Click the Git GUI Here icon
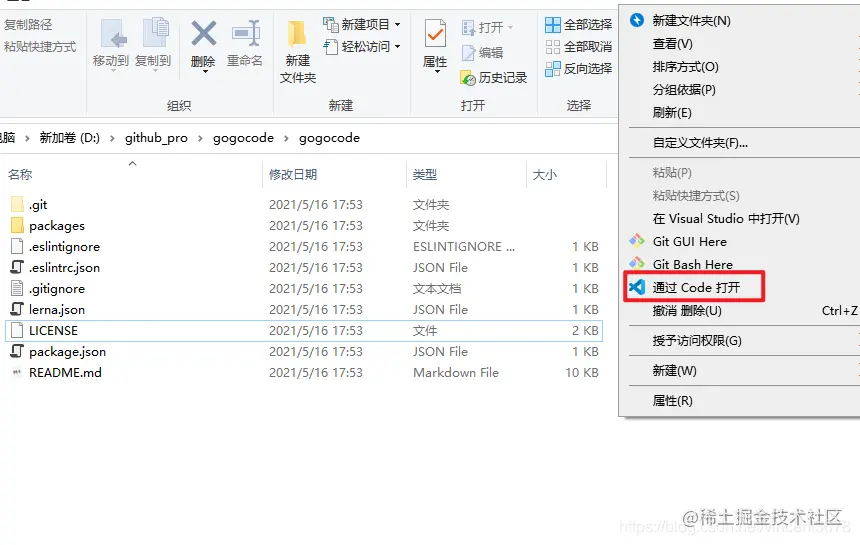Image resolution: width=860 pixels, height=545 pixels. click(x=637, y=241)
